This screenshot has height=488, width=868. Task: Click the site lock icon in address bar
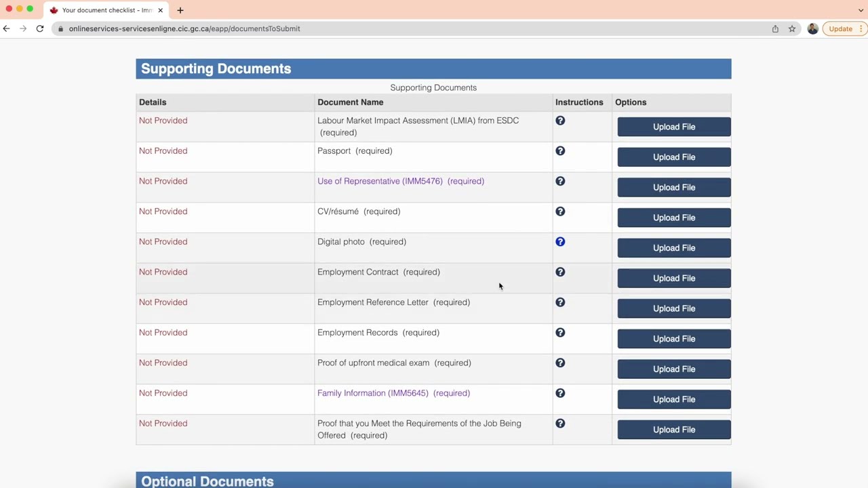click(61, 28)
